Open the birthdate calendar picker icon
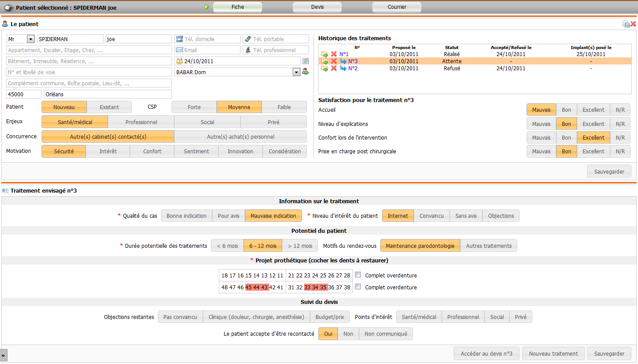 click(x=305, y=61)
